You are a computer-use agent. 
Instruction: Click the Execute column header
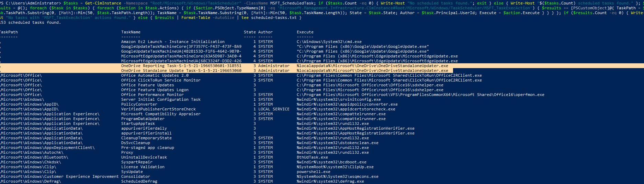305,32
